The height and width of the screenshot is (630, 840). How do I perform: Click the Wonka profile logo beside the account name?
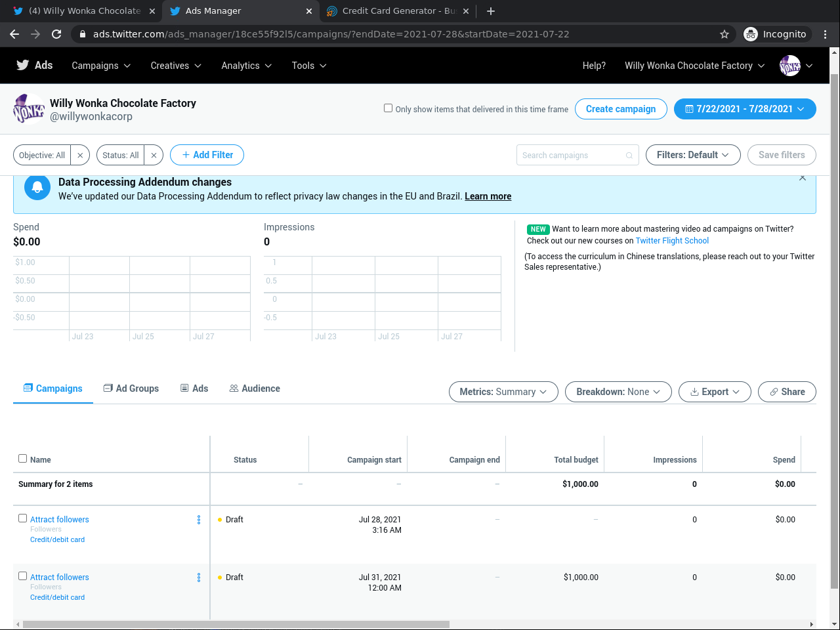[x=29, y=109]
